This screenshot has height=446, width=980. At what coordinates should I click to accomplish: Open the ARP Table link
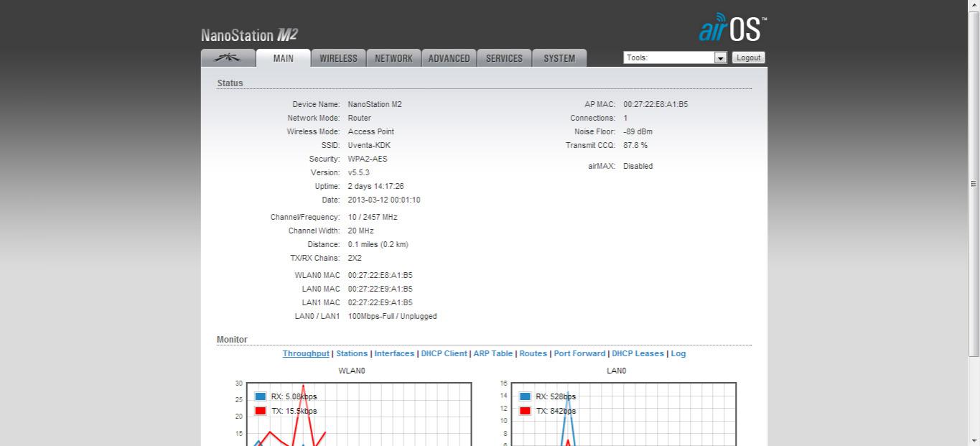point(493,353)
